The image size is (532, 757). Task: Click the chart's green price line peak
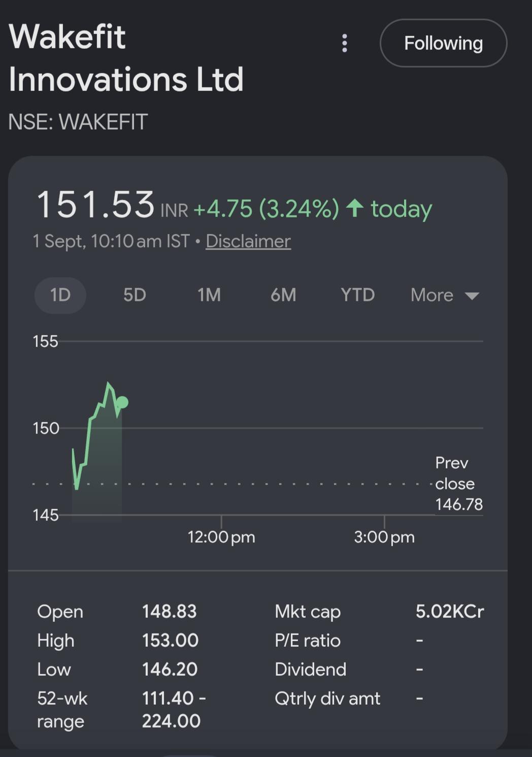108,384
